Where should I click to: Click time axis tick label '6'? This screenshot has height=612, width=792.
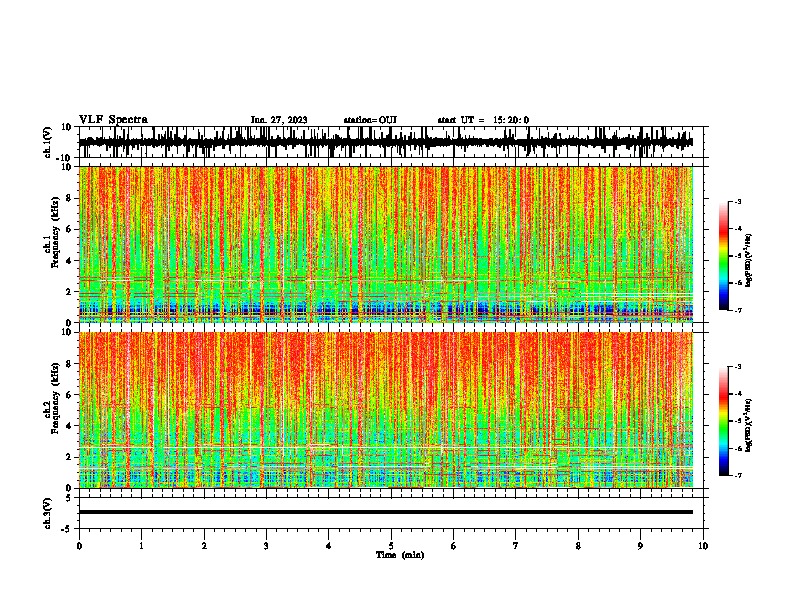(x=454, y=546)
